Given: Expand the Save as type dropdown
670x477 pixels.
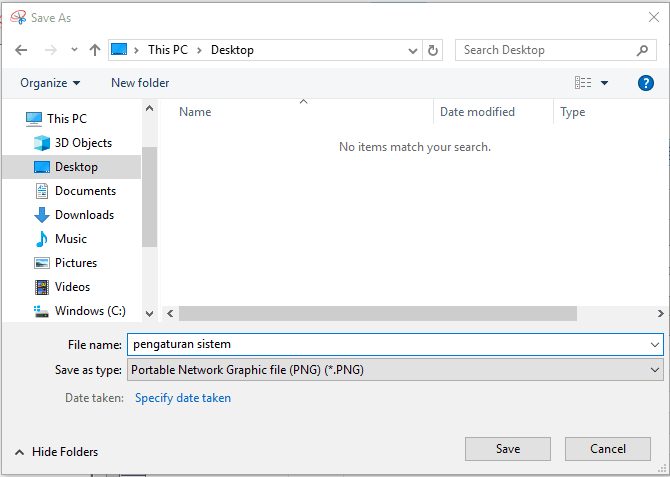Looking at the screenshot, I should click(654, 370).
